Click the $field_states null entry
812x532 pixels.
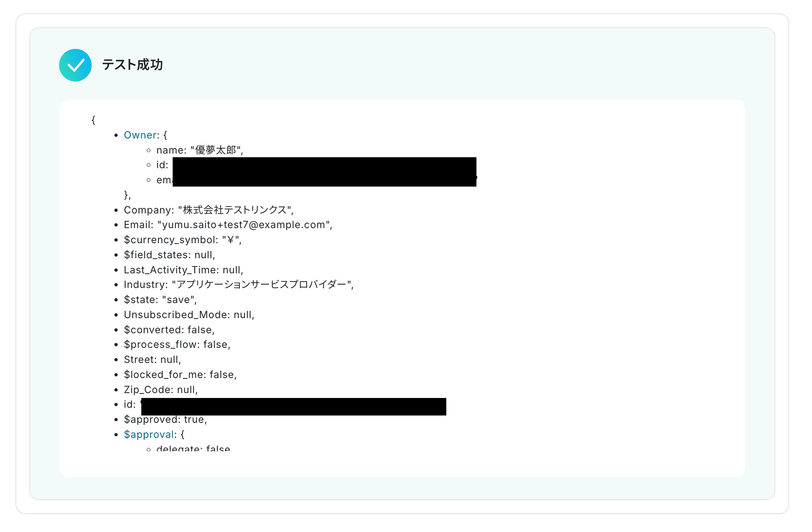(x=169, y=255)
